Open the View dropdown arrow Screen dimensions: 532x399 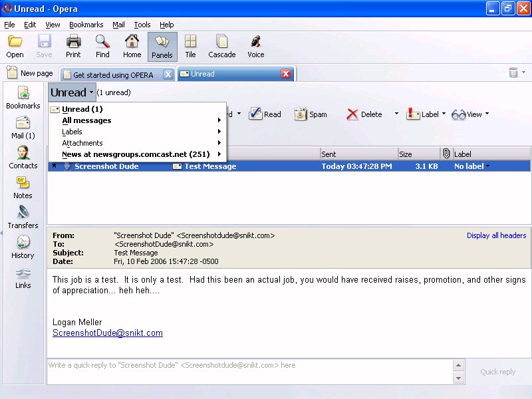click(x=487, y=114)
